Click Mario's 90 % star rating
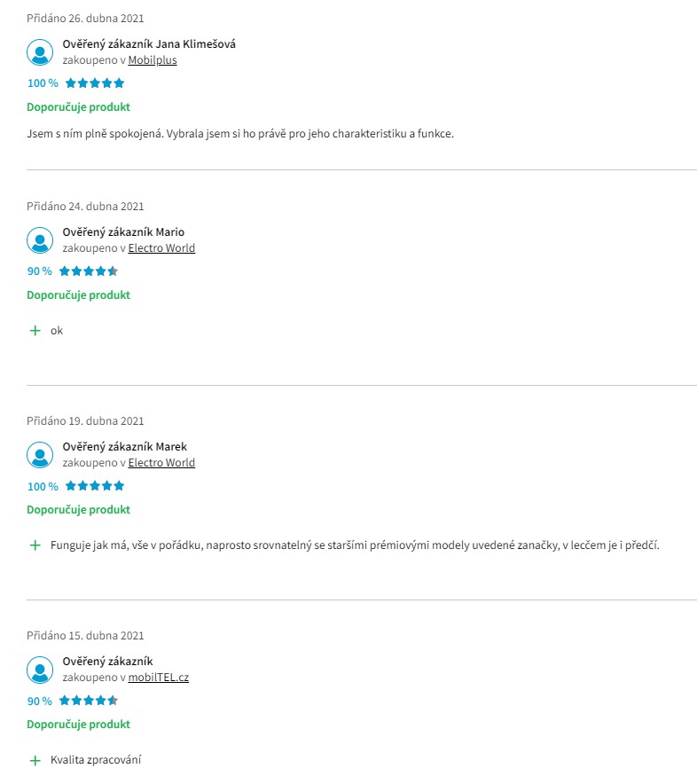Image resolution: width=697 pixels, height=784 pixels. pyautogui.click(x=89, y=271)
